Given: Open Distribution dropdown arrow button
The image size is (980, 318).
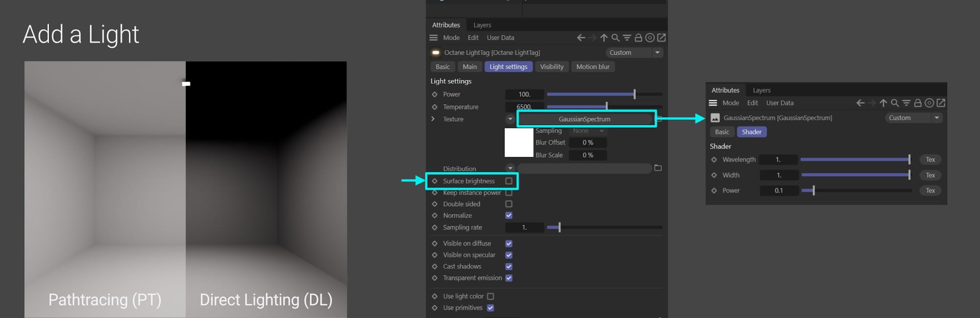Looking at the screenshot, I should (510, 168).
